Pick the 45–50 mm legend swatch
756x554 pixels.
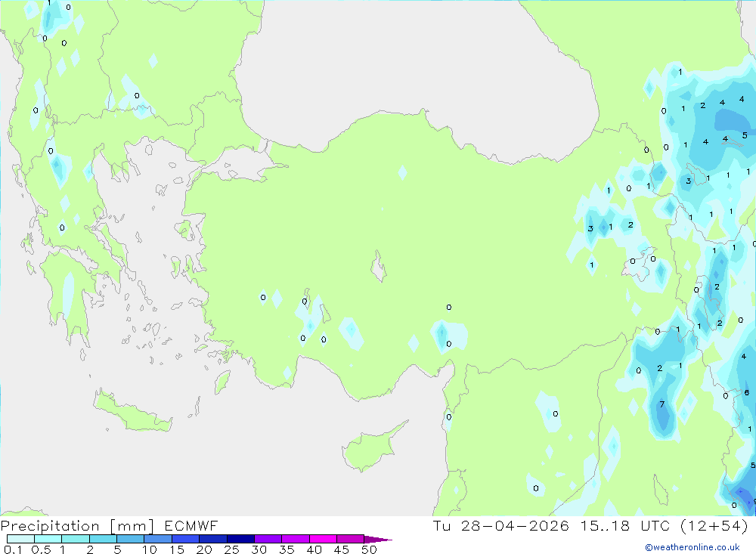[x=350, y=539]
